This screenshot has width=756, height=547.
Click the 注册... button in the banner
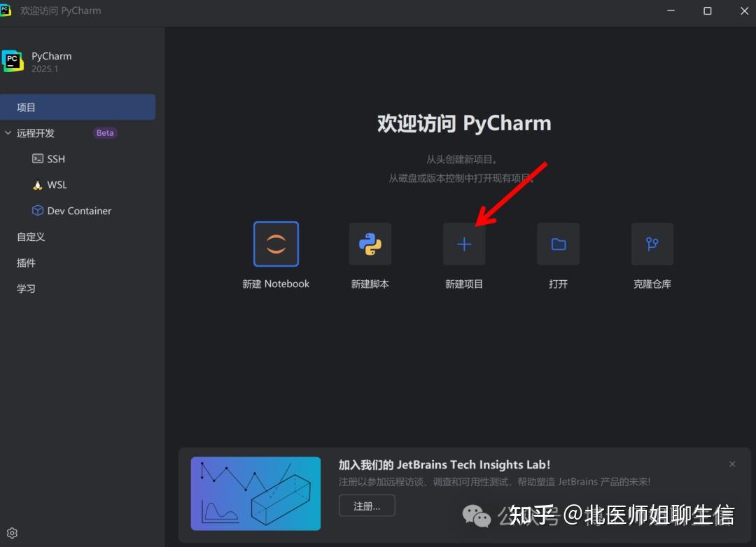coord(367,505)
